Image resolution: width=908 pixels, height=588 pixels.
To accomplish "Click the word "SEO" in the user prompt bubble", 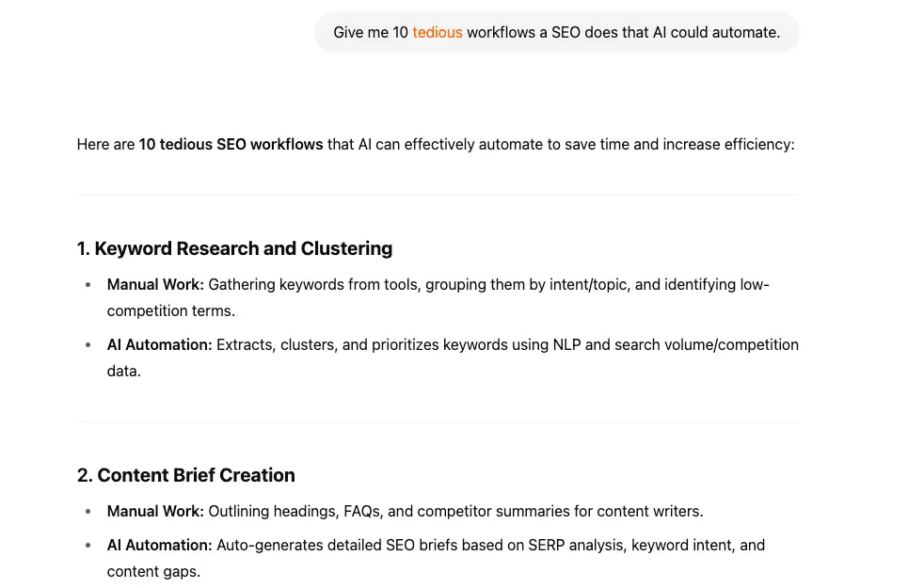I will click(x=566, y=32).
